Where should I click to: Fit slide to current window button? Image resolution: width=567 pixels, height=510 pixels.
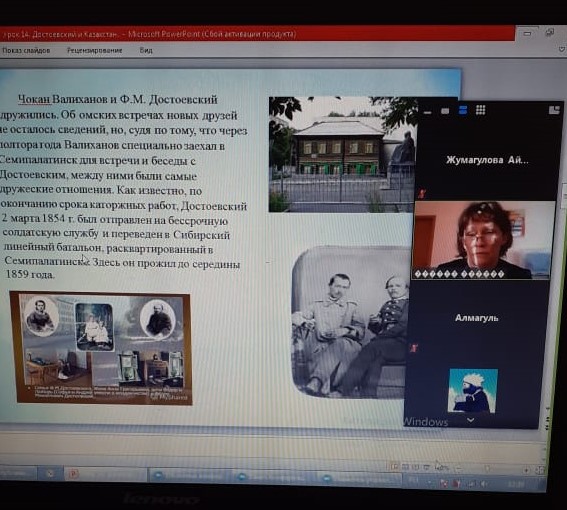540,470
